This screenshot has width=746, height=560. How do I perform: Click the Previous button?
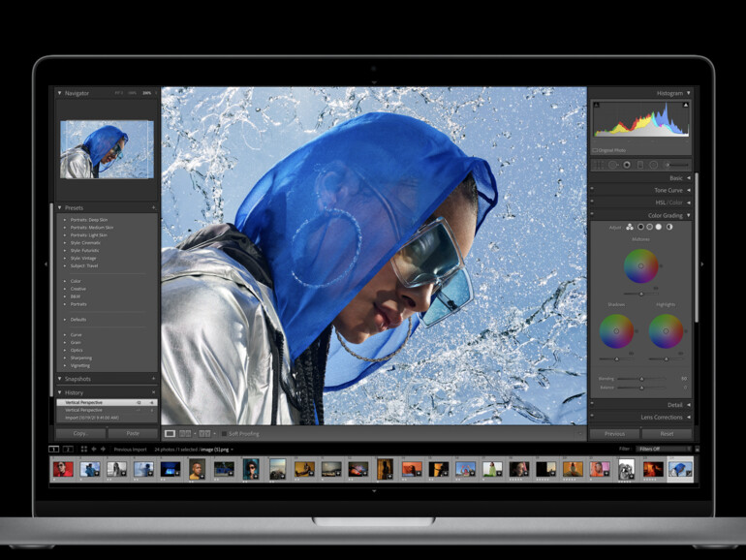click(x=614, y=433)
